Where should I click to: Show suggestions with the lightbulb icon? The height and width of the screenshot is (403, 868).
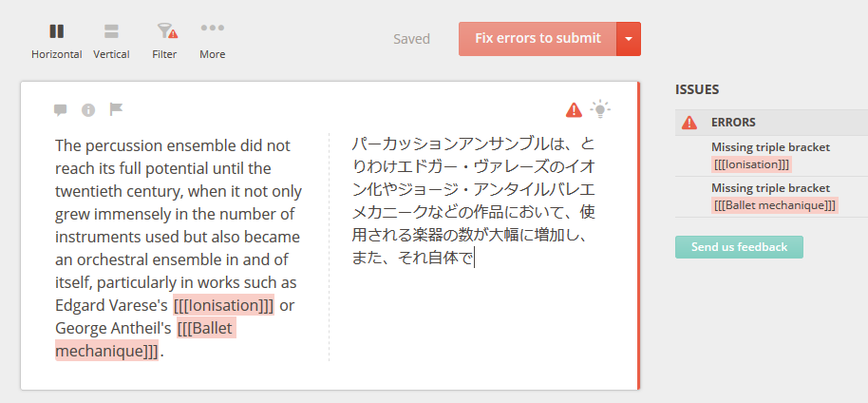tap(600, 109)
